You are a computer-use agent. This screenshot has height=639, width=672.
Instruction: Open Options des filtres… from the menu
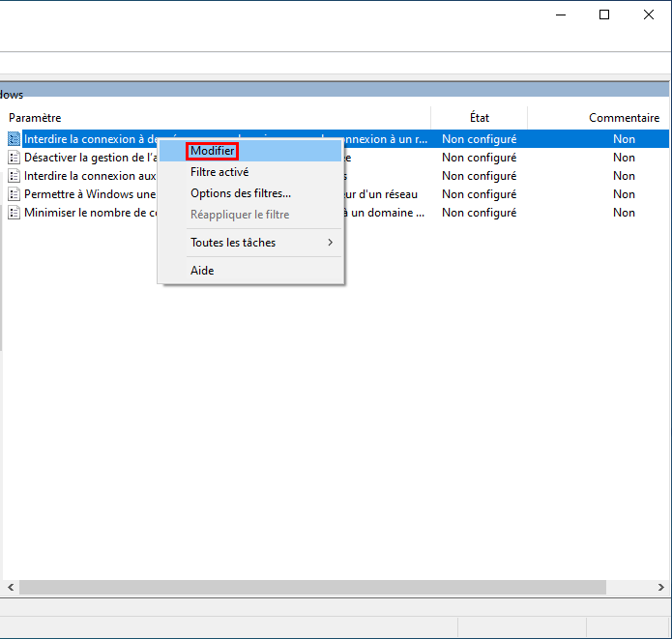point(250,193)
